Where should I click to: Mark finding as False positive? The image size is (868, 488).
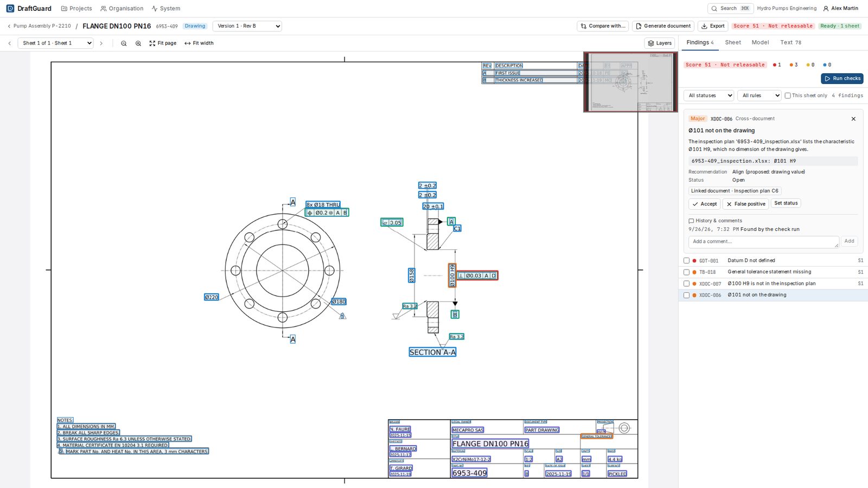click(x=745, y=204)
